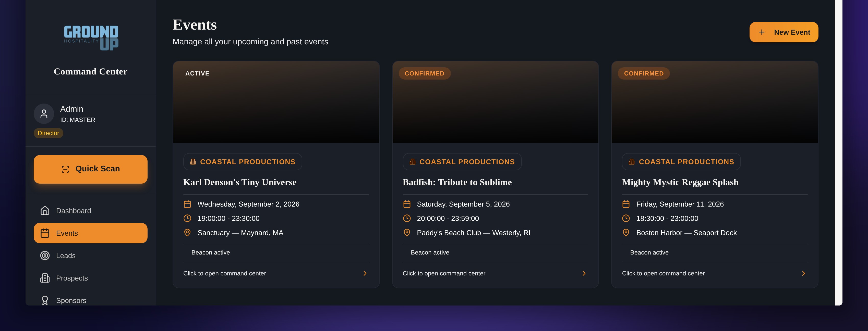The height and width of the screenshot is (331, 868).
Task: Click location pin beside Paddy's Beach Club
Action: pyautogui.click(x=407, y=233)
